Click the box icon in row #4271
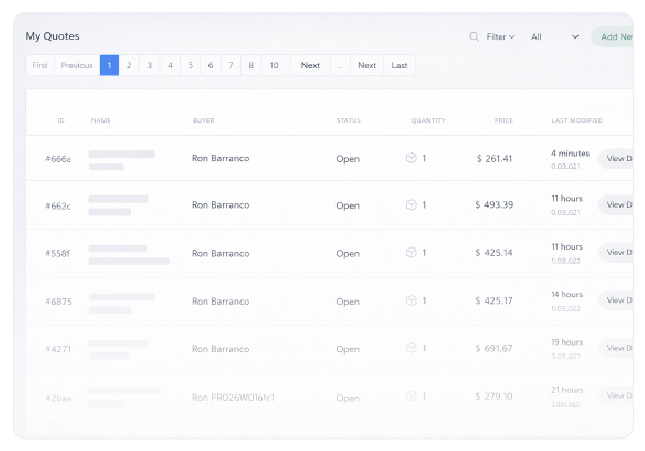Screen dimensions: 645x451 (x=411, y=348)
